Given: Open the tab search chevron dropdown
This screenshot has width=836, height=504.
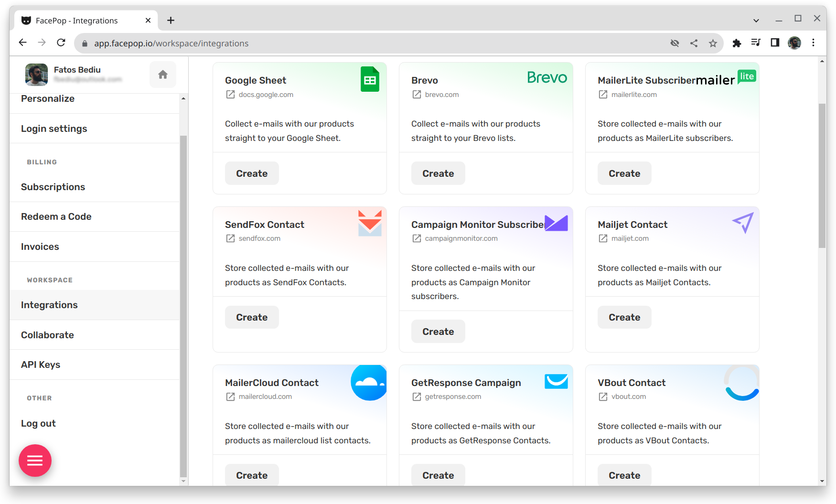Looking at the screenshot, I should pos(756,21).
